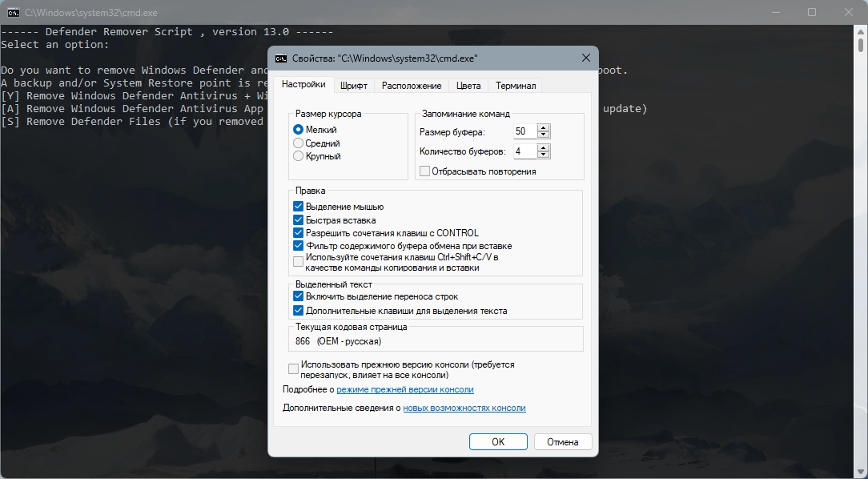This screenshot has height=479, width=868.
Task: Enable Использовать прежнюю версию консоли checkbox
Action: click(x=293, y=368)
